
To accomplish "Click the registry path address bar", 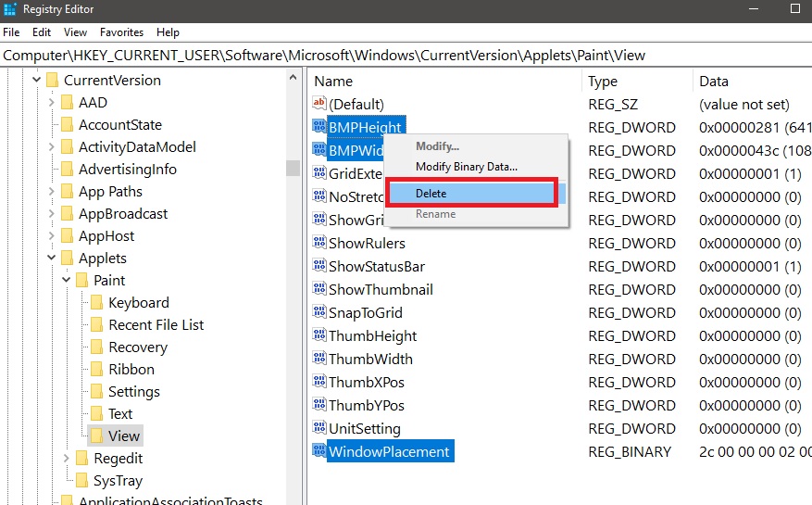I will [406, 56].
